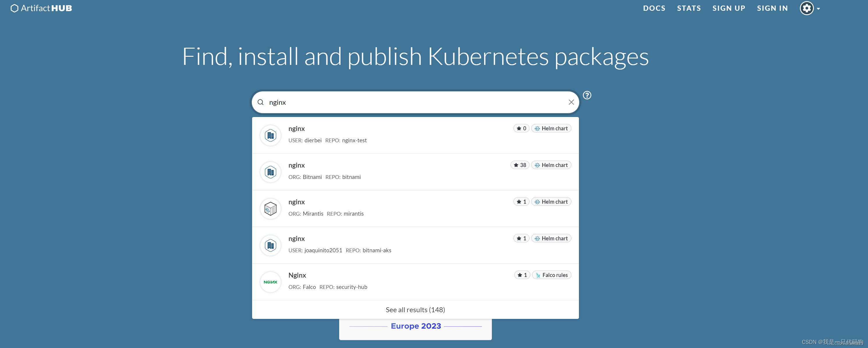Open nginx result from repo nginx-test
This screenshot has width=868, height=348.
click(415, 135)
